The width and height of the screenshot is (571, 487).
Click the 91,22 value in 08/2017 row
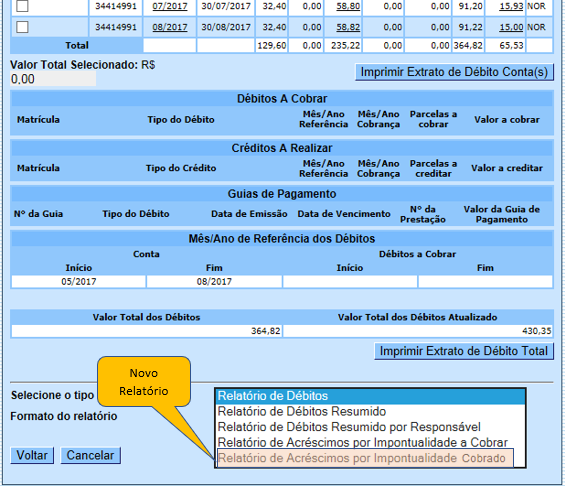tap(470, 27)
